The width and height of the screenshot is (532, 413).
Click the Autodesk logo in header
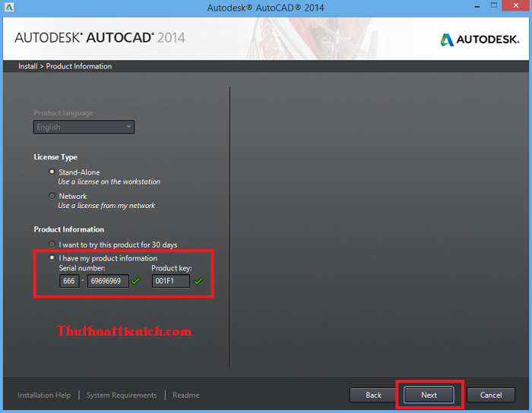(480, 39)
